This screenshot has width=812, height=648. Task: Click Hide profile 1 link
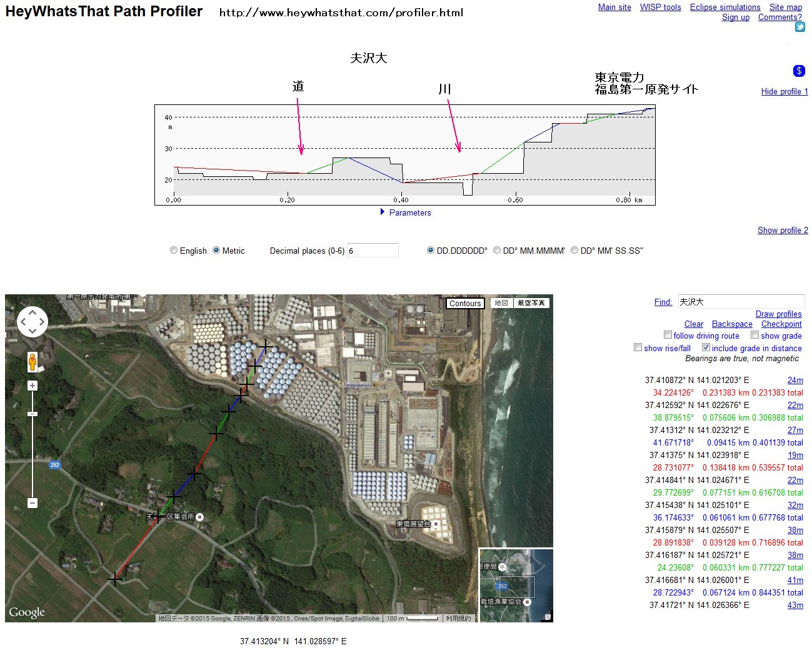(x=784, y=92)
